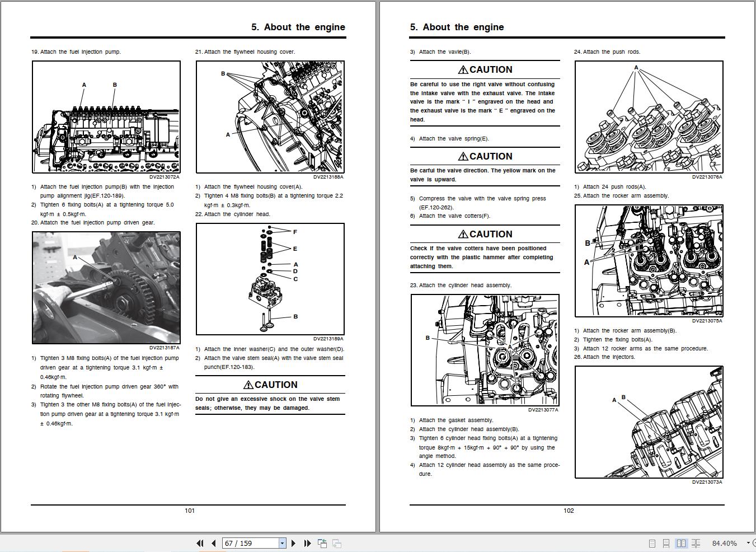Click the text 'Attach 24 push rods(A).'
Image resolution: width=756 pixels, height=552 pixels.
tap(614, 187)
